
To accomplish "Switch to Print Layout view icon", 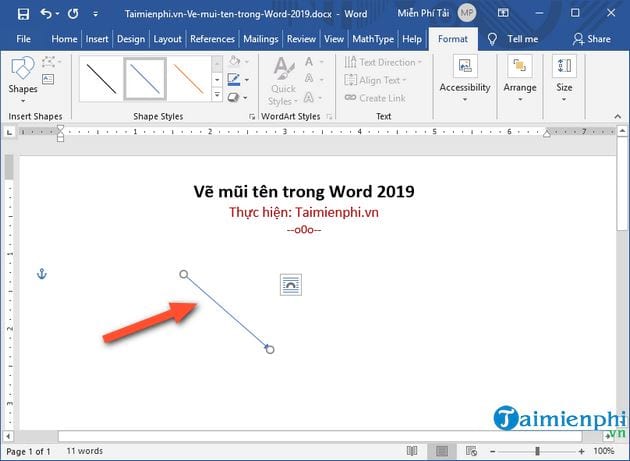I will pyautogui.click(x=442, y=451).
